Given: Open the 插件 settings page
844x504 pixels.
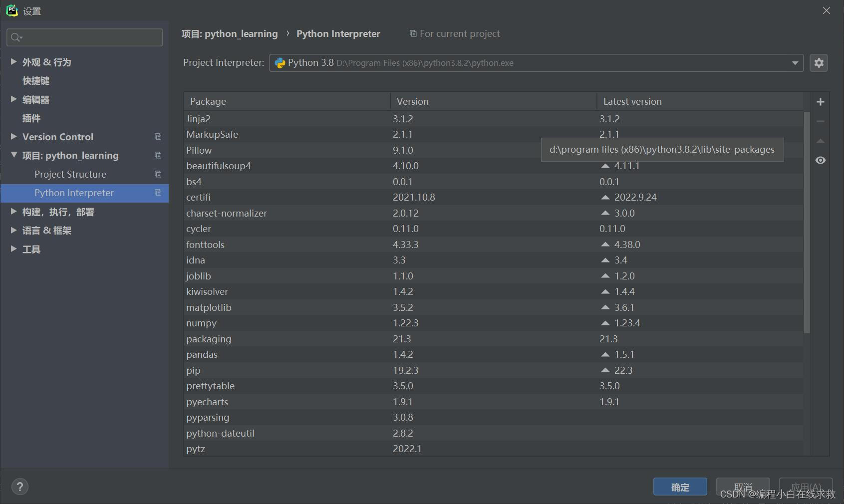Looking at the screenshot, I should coord(31,118).
